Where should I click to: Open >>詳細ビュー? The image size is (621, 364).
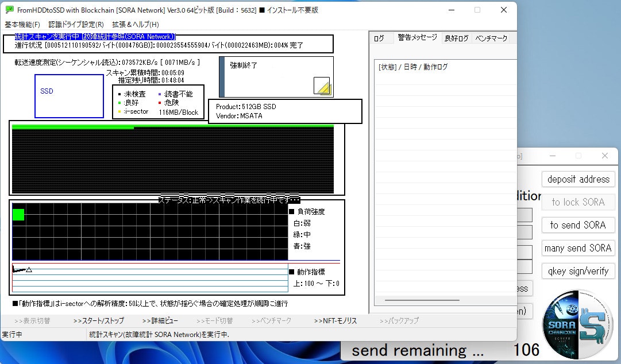[160, 321]
